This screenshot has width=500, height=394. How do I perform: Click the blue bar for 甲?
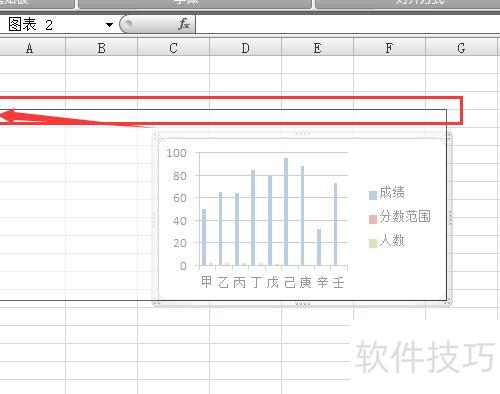click(x=204, y=237)
